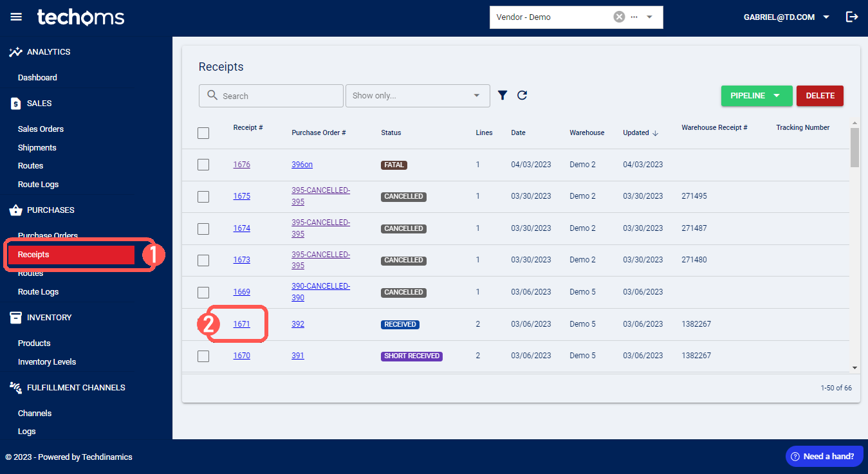This screenshot has width=868, height=474.
Task: Click the logout icon
Action: pyautogui.click(x=852, y=17)
